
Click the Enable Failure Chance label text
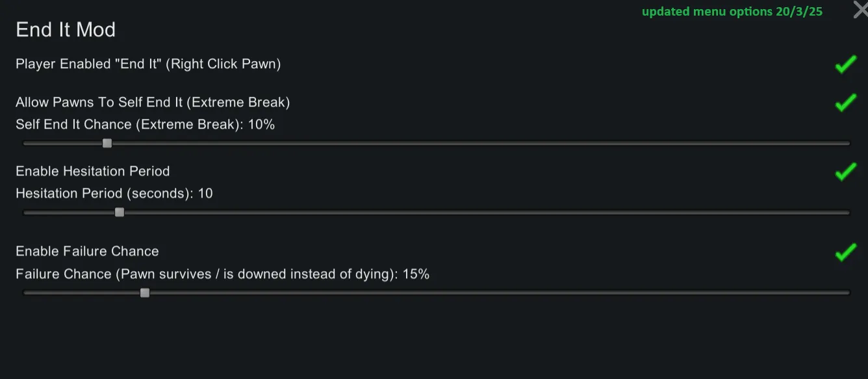click(87, 252)
